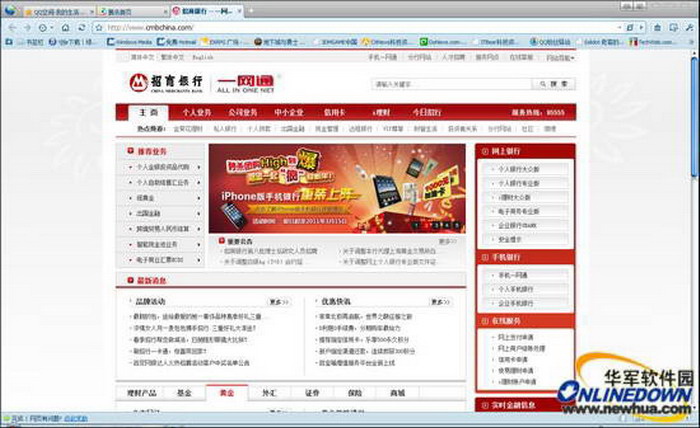Image resolution: width=700 pixels, height=428 pixels.
Task: Select the 保险 tab
Action: pyautogui.click(x=354, y=393)
